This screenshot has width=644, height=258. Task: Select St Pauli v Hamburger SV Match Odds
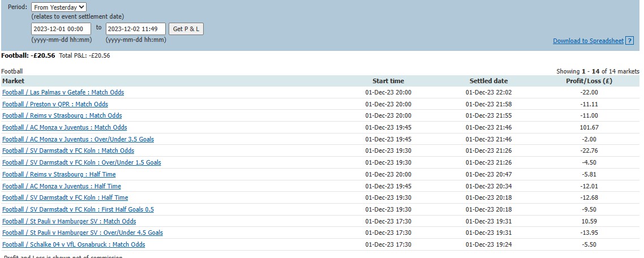point(69,221)
